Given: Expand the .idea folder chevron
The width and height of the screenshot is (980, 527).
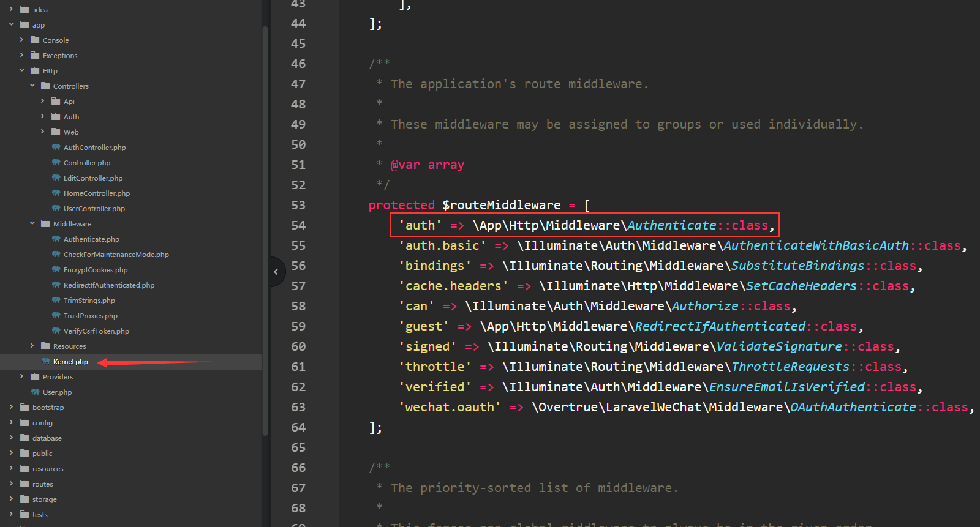Looking at the screenshot, I should tap(11, 9).
